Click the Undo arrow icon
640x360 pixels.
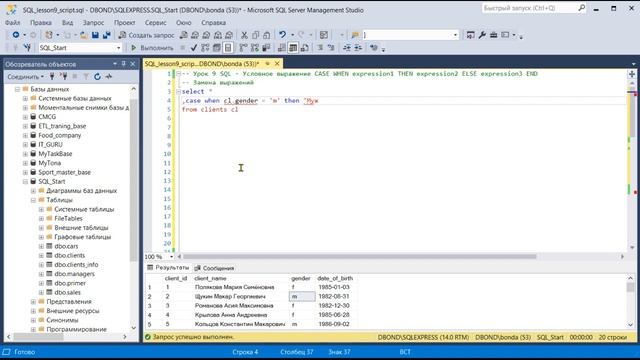pyautogui.click(x=282, y=35)
